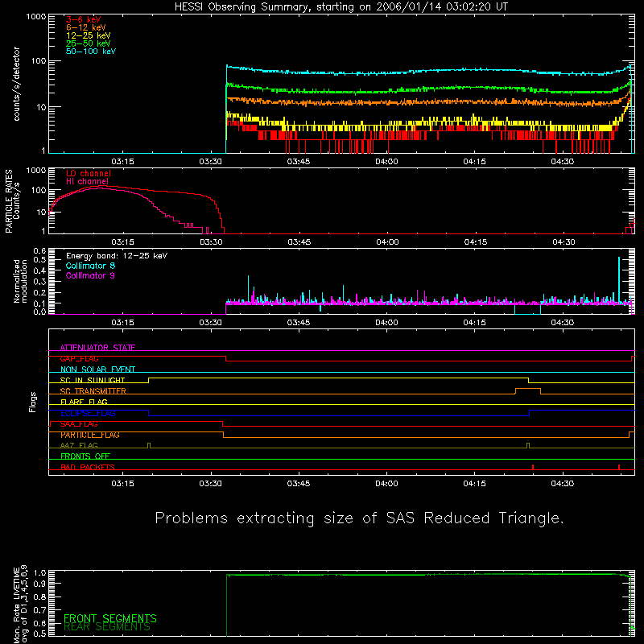Click the counts/s/detector axis label

click(17, 84)
